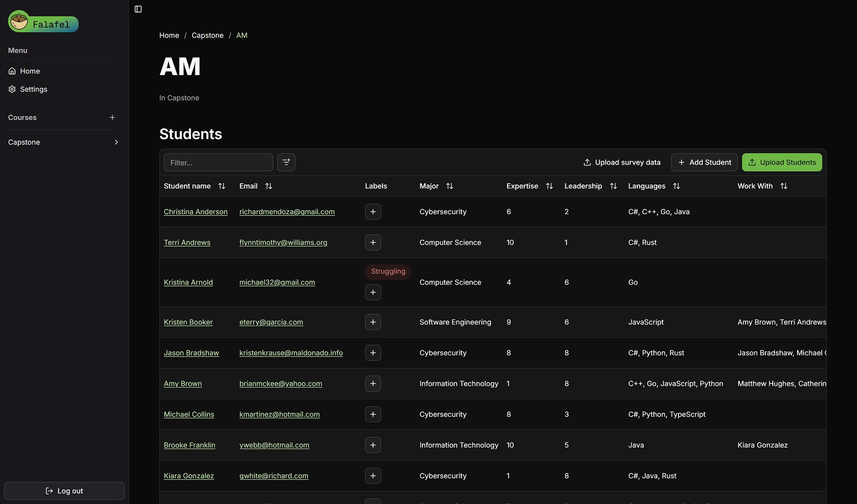Open Terri Andrews student profile
857x504 pixels.
coord(187,242)
